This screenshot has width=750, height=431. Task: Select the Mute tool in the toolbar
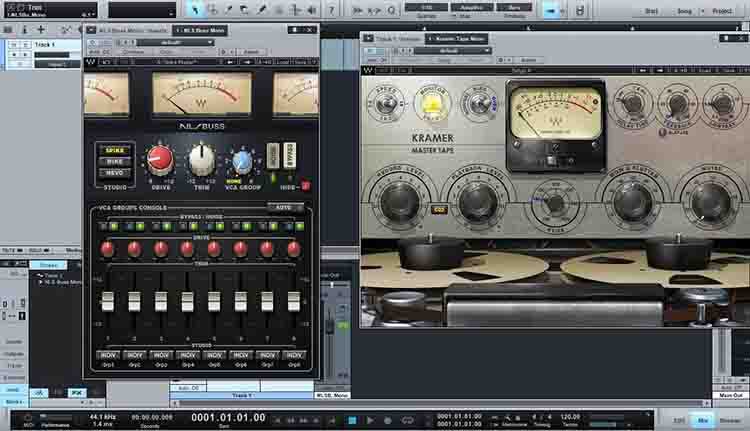click(278, 10)
